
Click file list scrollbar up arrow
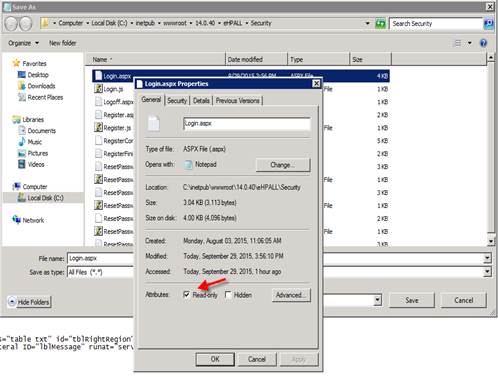[x=491, y=58]
